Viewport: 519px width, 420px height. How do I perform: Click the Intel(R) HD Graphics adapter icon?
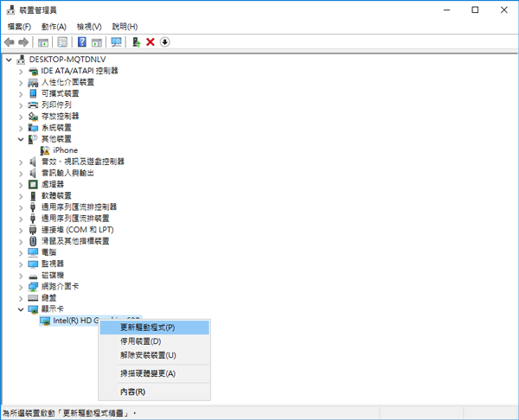point(45,321)
